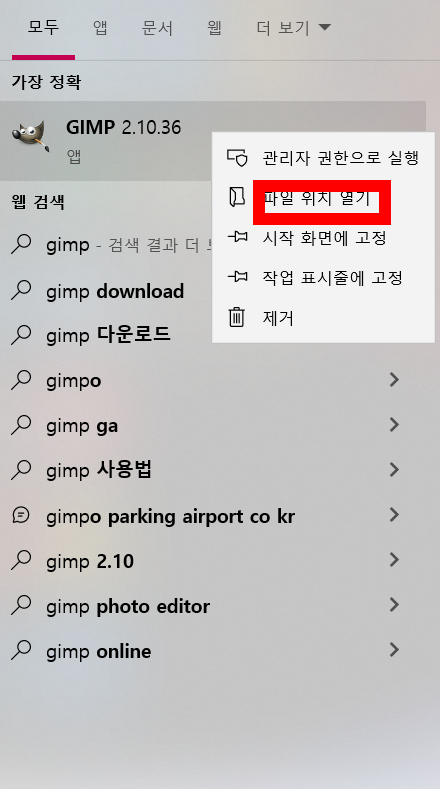Click the folder icon beside 파일 위치 열기
Image resolution: width=440 pixels, height=789 pixels.
point(237,198)
